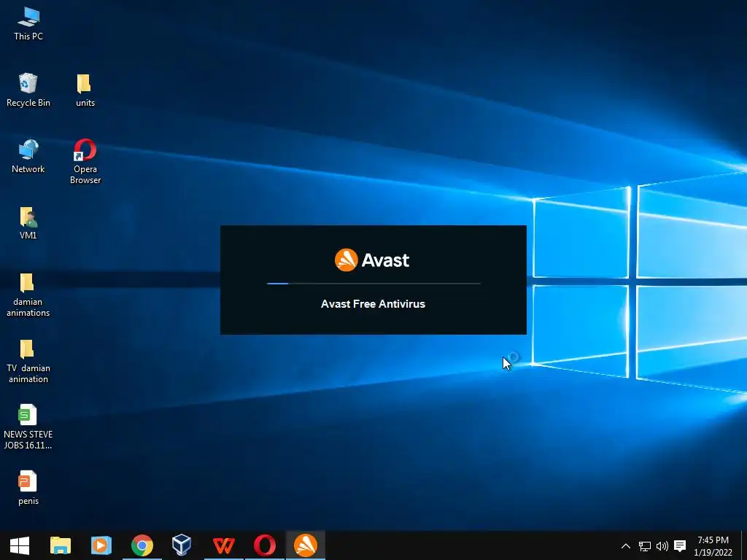This screenshot has height=560, width=747.
Task: Switch to WPS Office in the taskbar
Action: 223,545
